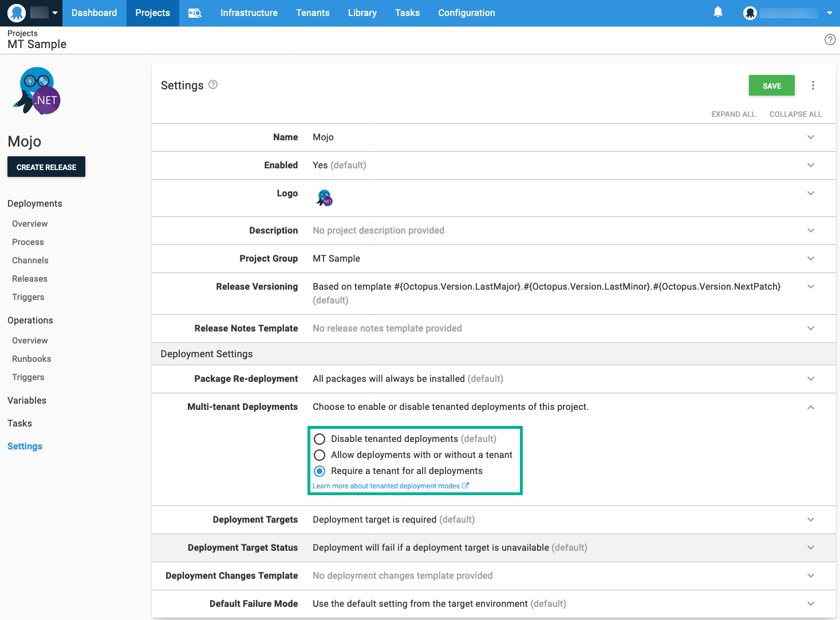Open the Tasks tab in top navigation
The width and height of the screenshot is (840, 620).
coord(407,13)
